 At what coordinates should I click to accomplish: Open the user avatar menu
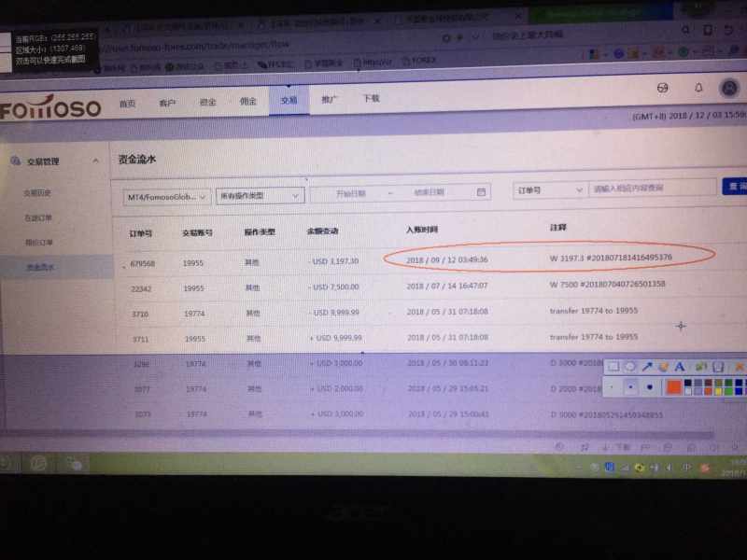pos(728,88)
